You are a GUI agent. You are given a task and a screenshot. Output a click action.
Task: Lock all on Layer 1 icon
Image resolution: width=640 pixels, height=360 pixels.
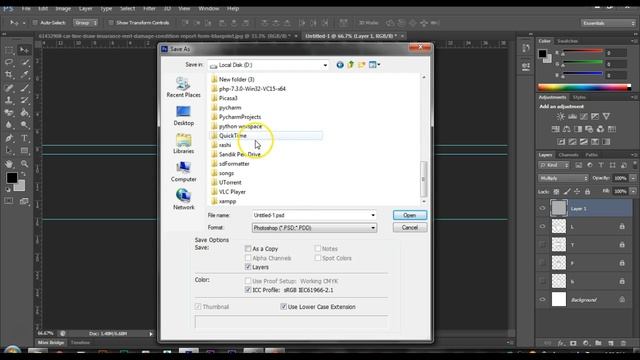(x=587, y=191)
